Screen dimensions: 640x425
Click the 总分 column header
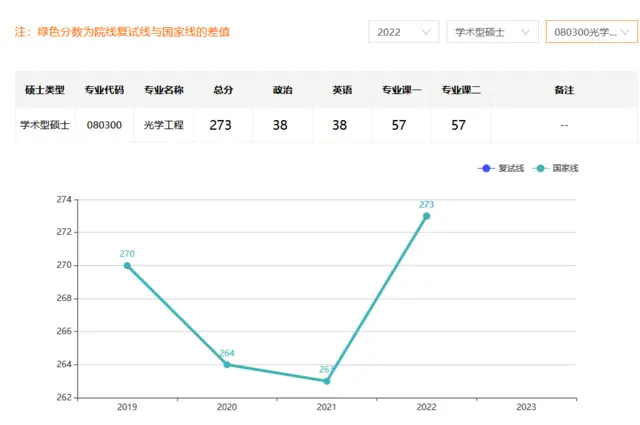(x=223, y=90)
